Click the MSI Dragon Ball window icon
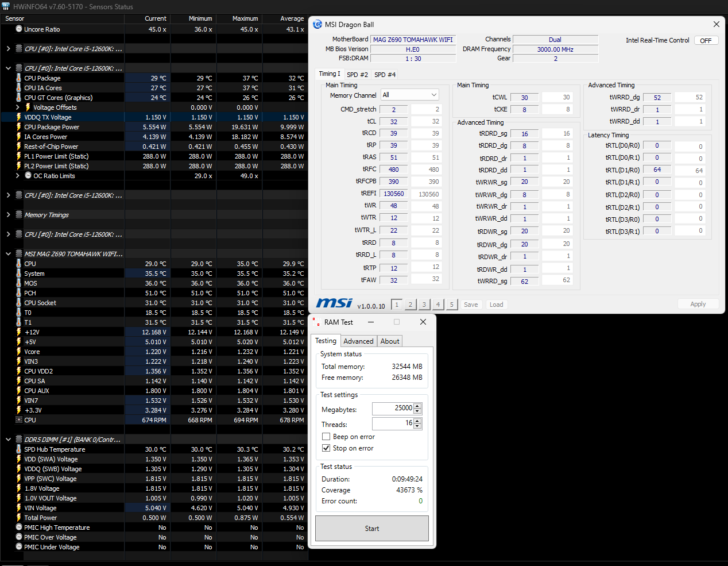Image resolution: width=728 pixels, height=566 pixels. (317, 24)
